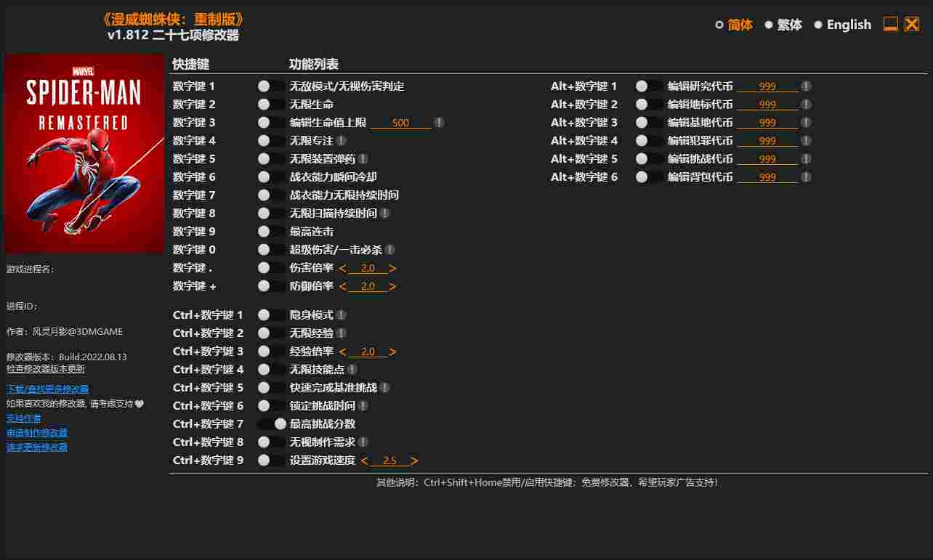The height and width of the screenshot is (560, 933).
Task: Select 繁体 language radio option
Action: [783, 25]
